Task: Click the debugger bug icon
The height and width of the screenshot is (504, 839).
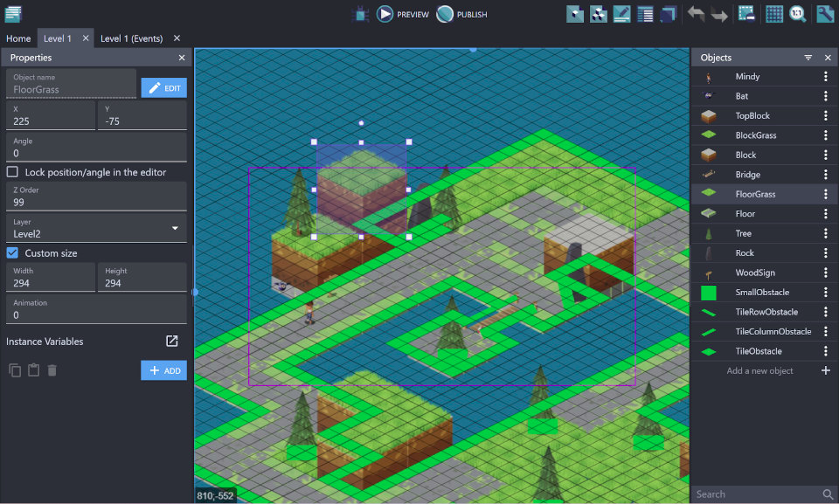Action: (x=360, y=14)
